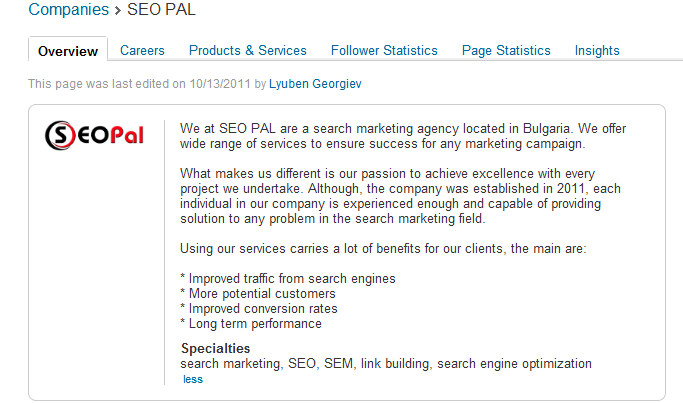
Task: Click the specialties list mentioning link building
Action: [386, 363]
